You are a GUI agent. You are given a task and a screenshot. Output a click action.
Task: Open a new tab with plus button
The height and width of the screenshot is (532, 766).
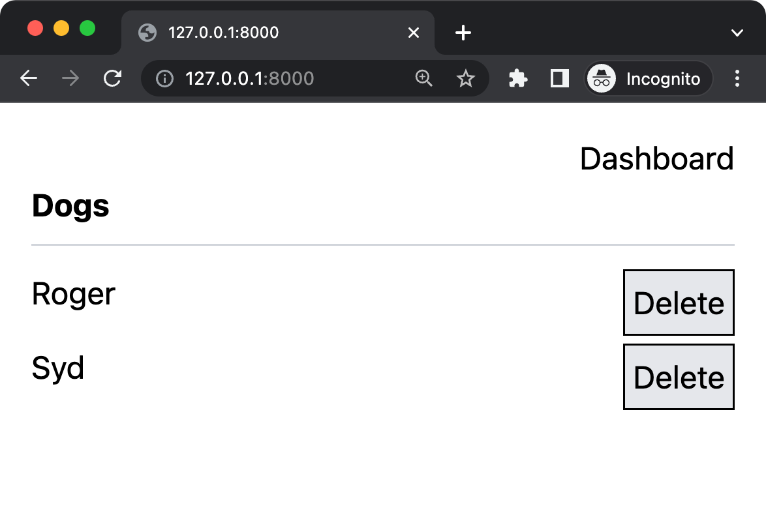point(463,33)
